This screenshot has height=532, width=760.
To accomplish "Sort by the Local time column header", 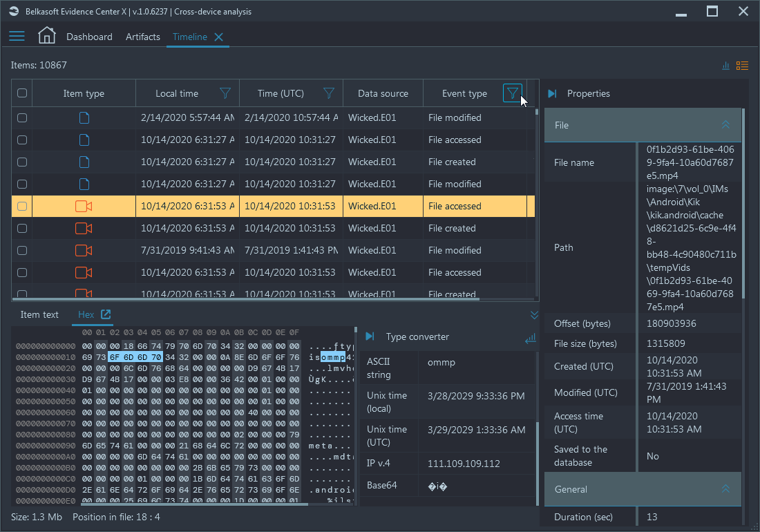I will (177, 93).
